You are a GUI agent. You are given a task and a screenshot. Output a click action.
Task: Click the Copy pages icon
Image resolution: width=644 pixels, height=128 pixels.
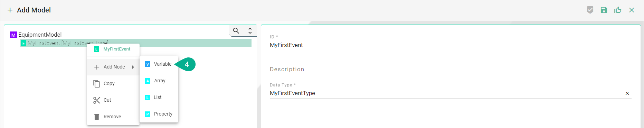coord(97,84)
